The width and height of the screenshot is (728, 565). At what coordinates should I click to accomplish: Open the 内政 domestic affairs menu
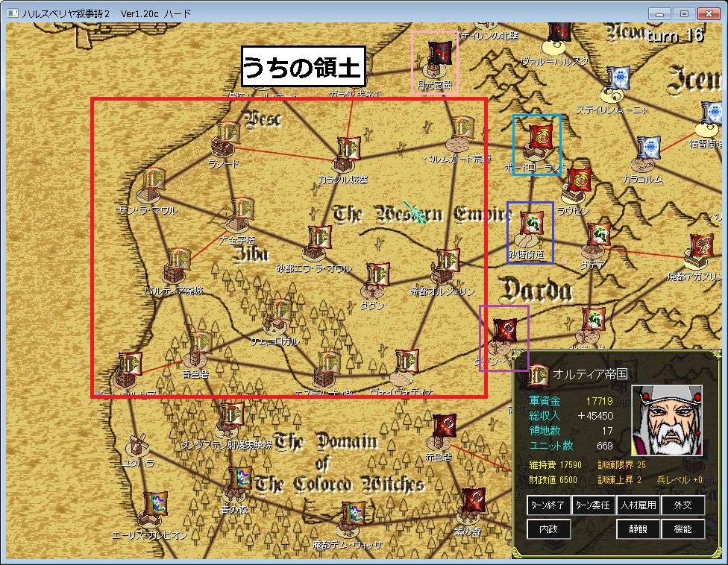click(x=548, y=528)
